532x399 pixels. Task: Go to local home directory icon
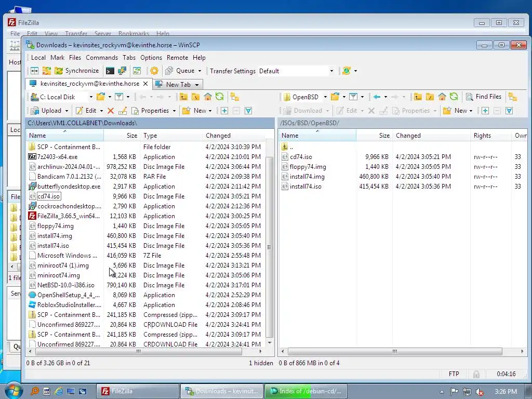(208, 97)
